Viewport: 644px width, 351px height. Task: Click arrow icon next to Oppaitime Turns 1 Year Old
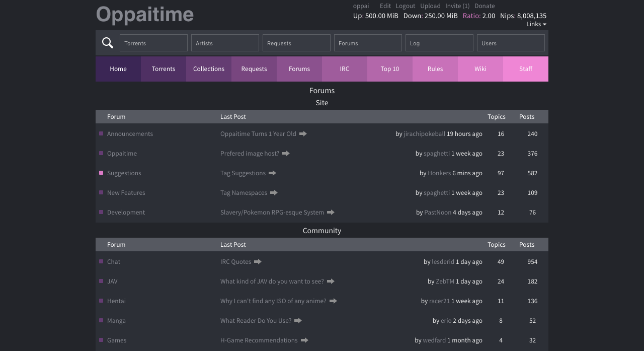[303, 134]
